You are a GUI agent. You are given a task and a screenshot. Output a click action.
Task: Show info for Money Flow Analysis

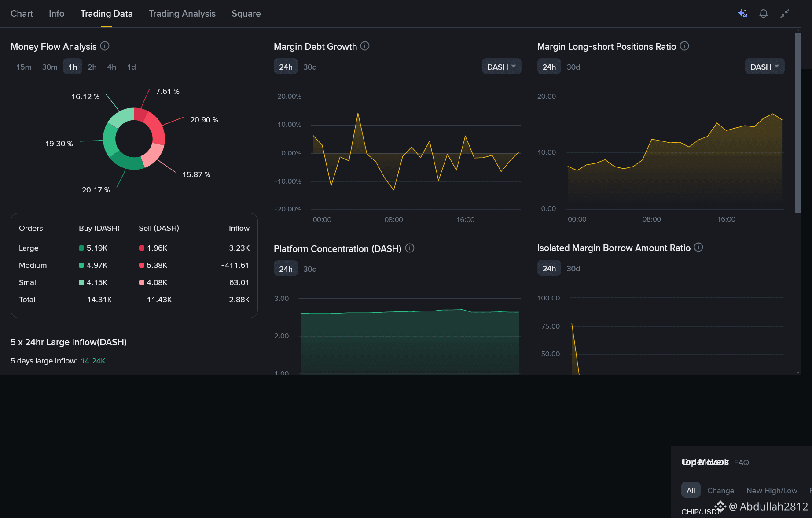click(x=105, y=46)
